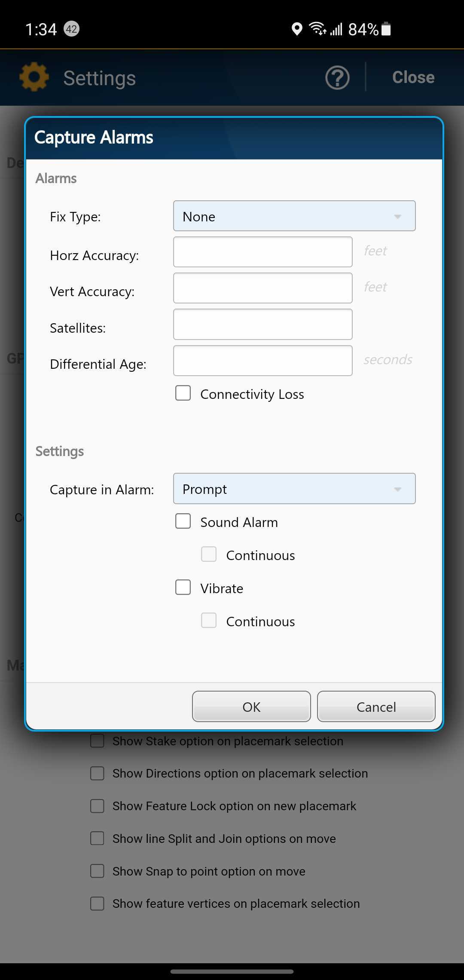Open the Fix Type dropdown
Viewport: 464px width, 980px height.
(294, 216)
